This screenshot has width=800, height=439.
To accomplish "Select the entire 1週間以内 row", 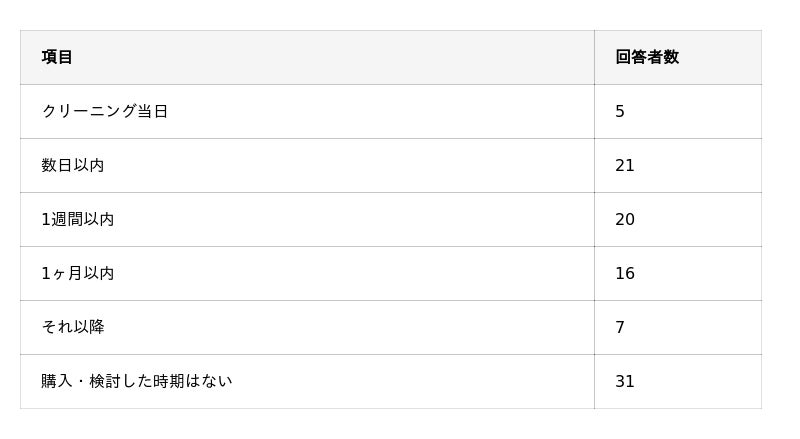I will pos(390,219).
